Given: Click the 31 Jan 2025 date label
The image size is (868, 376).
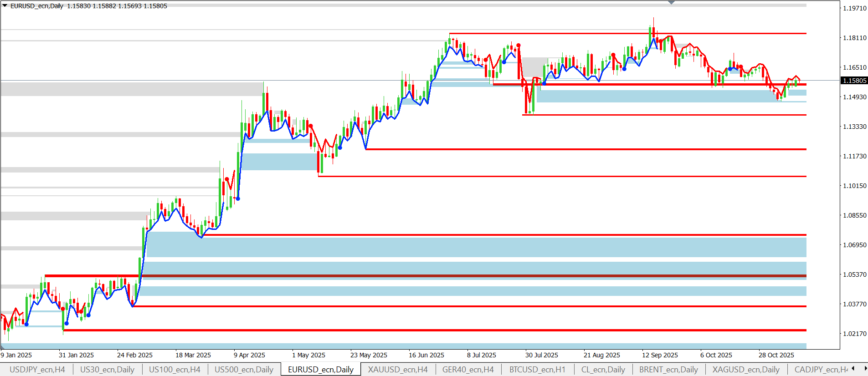Looking at the screenshot, I should coord(76,355).
